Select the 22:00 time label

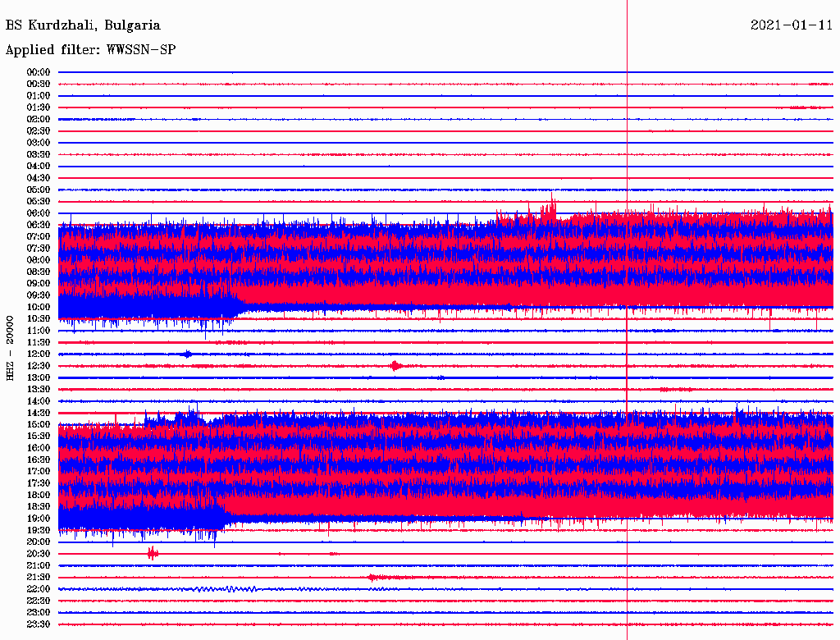pos(39,589)
